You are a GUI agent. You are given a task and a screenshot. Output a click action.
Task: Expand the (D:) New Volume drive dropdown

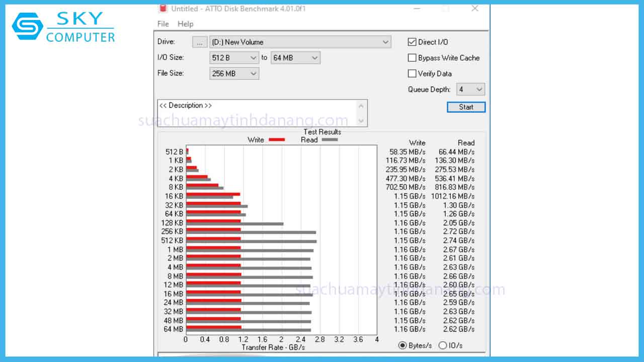pyautogui.click(x=300, y=42)
